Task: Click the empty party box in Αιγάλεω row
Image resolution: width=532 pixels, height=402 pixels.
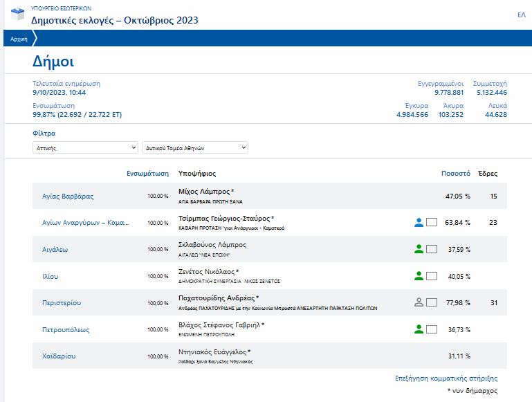Action: tap(432, 249)
